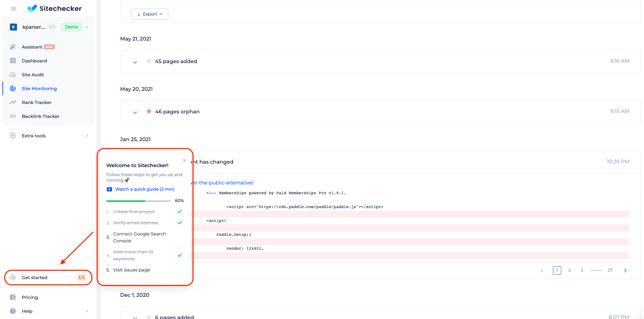Click the Help question mark icon
The width and height of the screenshot is (644, 319).
(x=13, y=311)
